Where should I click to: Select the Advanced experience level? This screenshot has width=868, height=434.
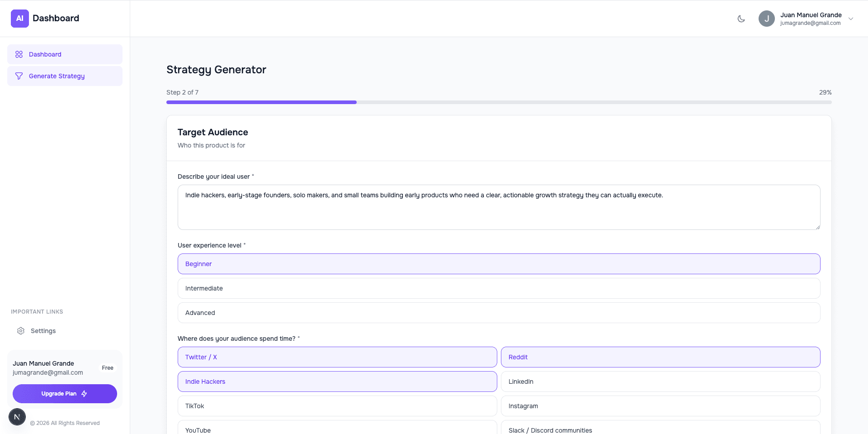pyautogui.click(x=499, y=313)
